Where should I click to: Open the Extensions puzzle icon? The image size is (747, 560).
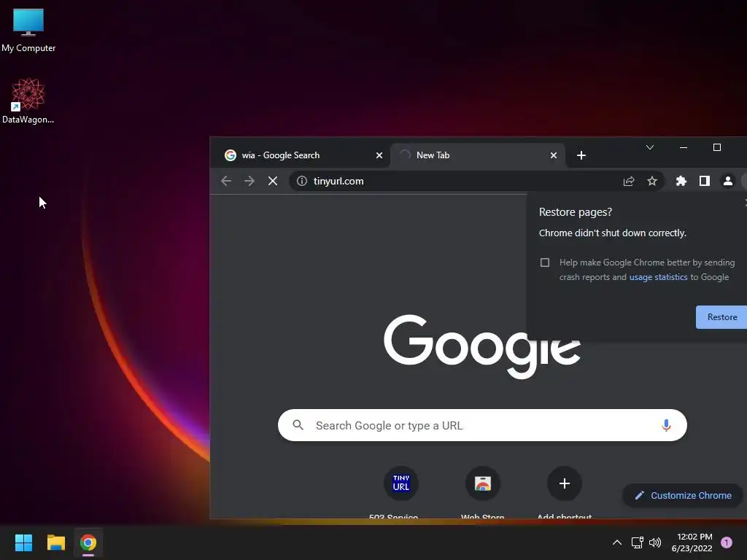681,181
